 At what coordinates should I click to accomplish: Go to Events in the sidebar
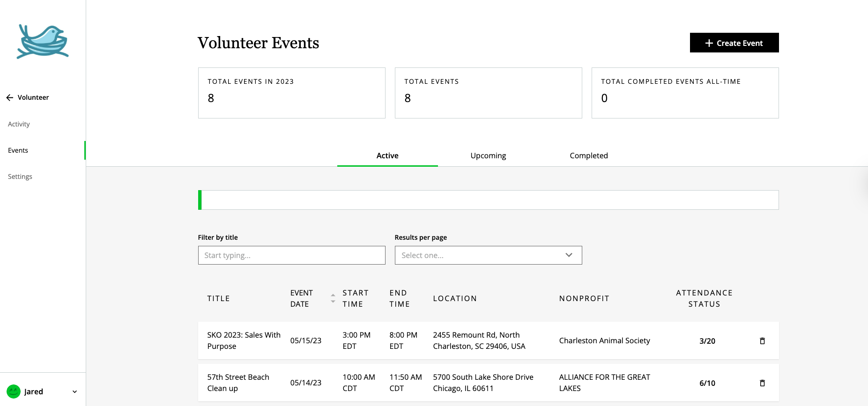pos(18,150)
